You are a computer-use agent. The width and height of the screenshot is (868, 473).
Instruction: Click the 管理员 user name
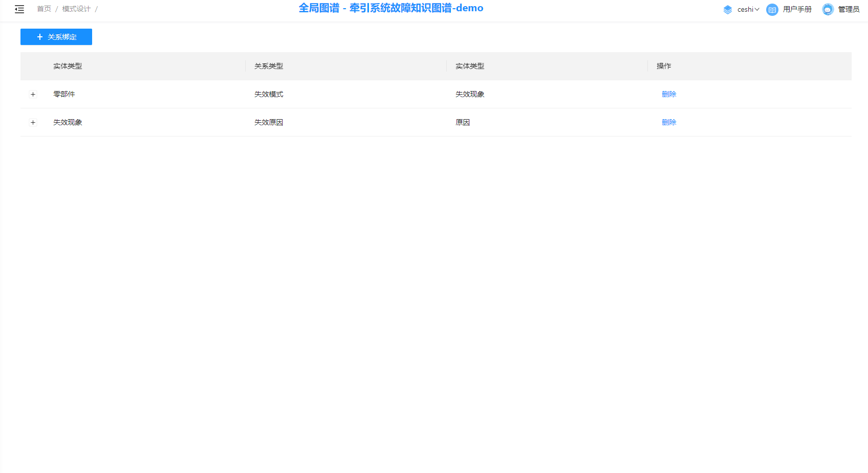click(x=849, y=9)
